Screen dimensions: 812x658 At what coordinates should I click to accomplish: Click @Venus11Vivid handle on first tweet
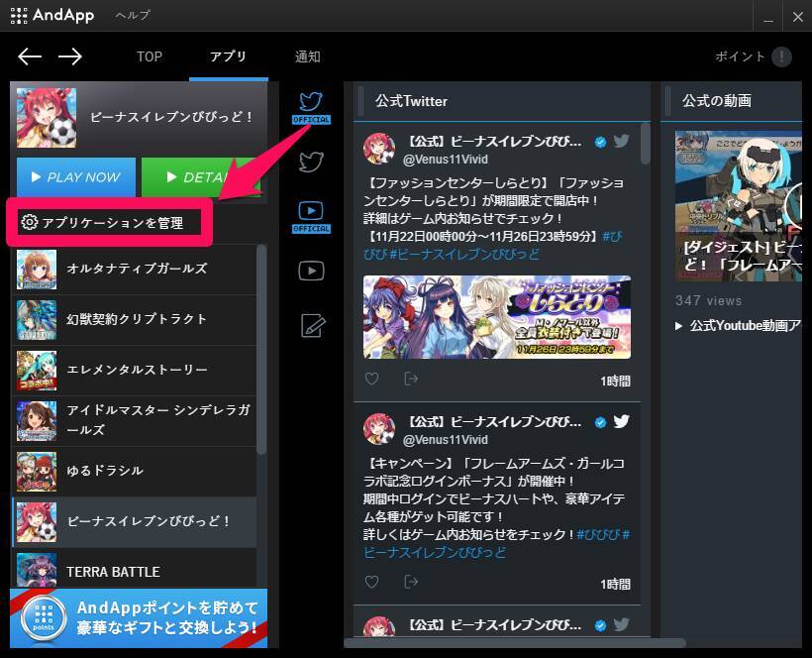tap(446, 160)
